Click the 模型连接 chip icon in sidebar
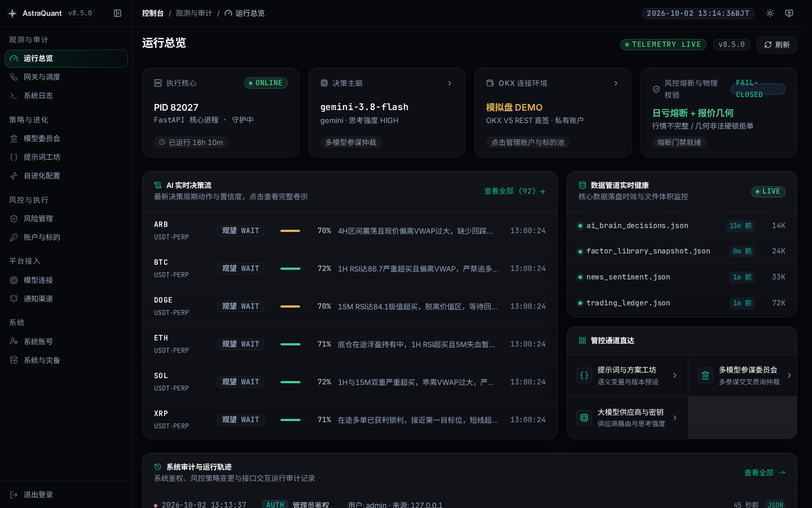The height and width of the screenshot is (508, 812). tap(14, 280)
